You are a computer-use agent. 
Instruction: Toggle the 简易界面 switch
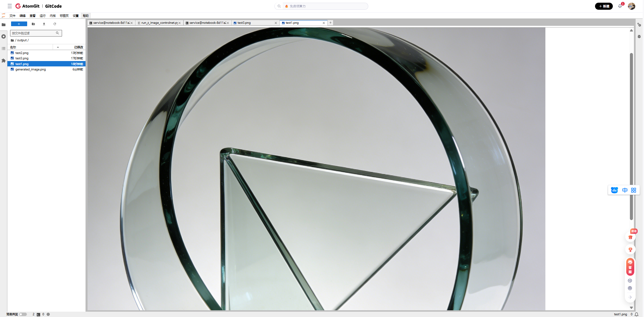pyautogui.click(x=23, y=314)
